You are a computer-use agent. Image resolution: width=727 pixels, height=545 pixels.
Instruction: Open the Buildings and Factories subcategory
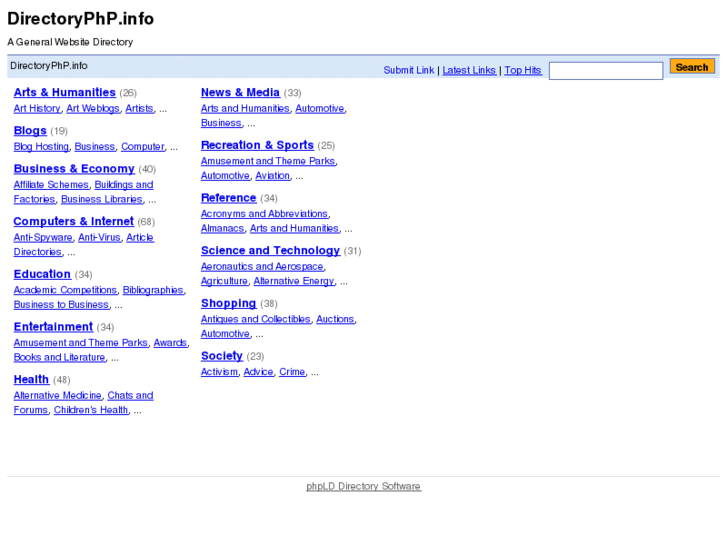[124, 185]
